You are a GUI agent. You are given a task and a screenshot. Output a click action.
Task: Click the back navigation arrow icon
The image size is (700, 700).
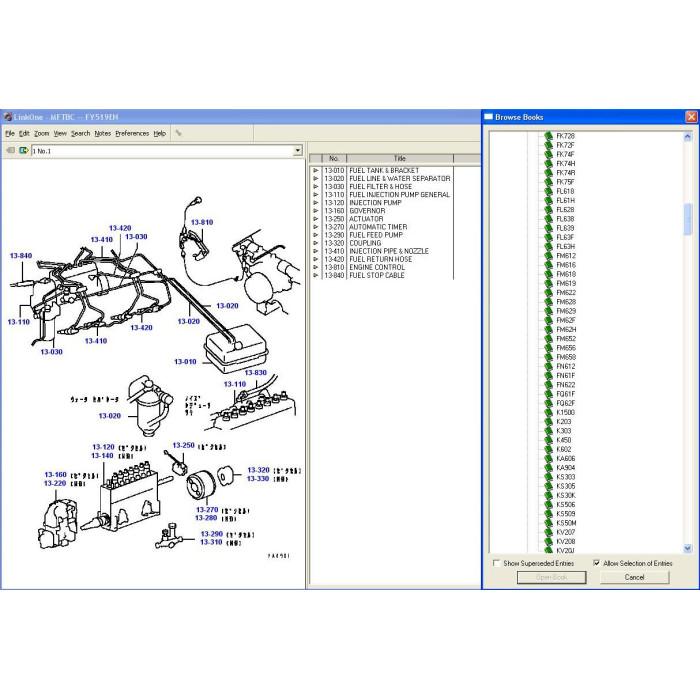10,150
